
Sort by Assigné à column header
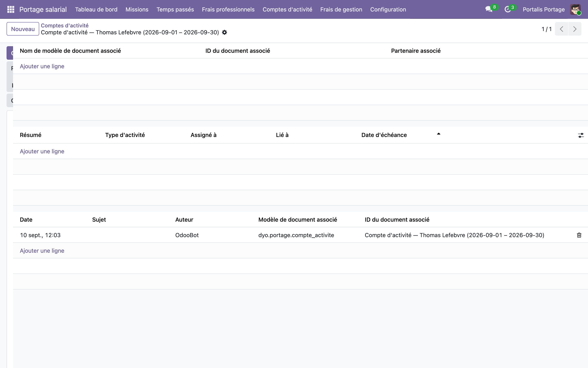[x=204, y=135]
